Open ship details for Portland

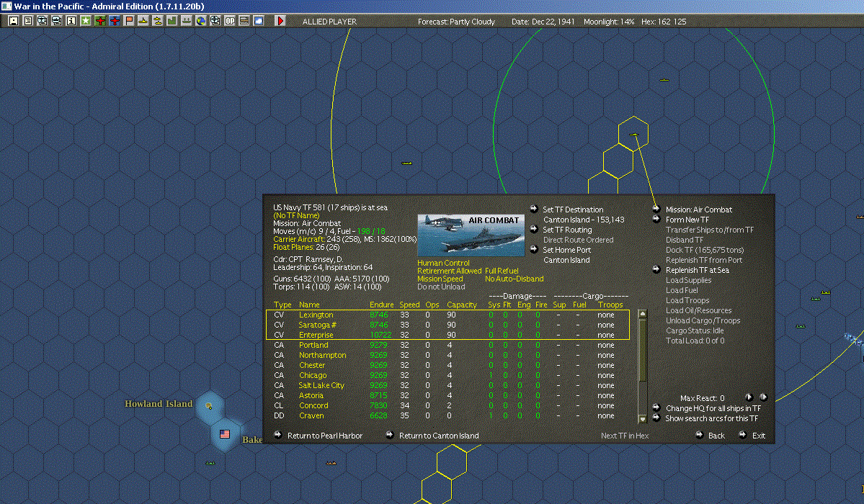pyautogui.click(x=313, y=346)
